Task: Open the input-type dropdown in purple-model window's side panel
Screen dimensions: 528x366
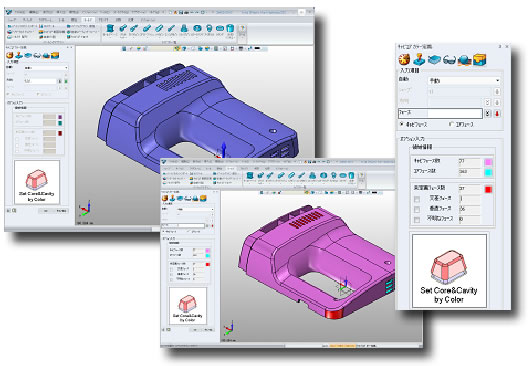Action: [x=46, y=68]
